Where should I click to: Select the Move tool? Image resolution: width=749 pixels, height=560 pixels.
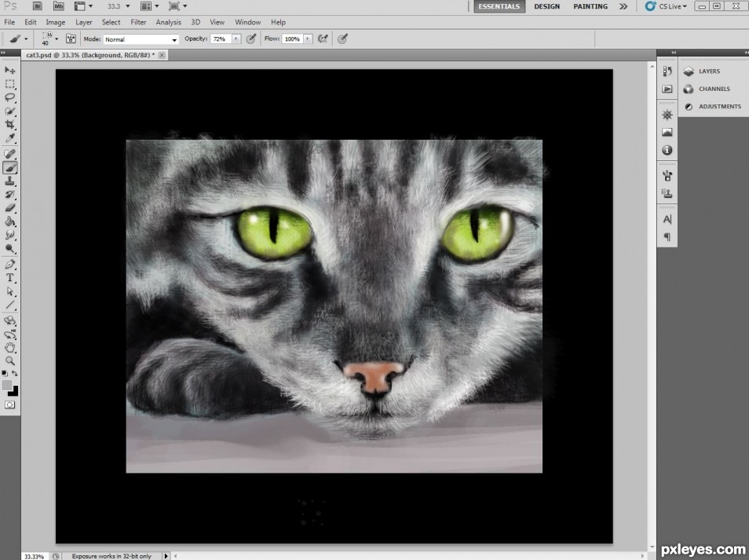[10, 70]
